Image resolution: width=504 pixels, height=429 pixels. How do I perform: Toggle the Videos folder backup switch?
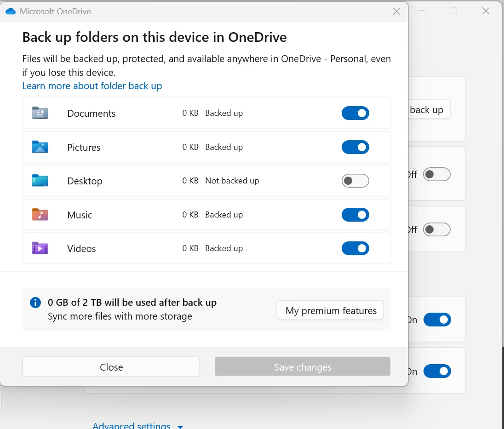[x=355, y=248]
